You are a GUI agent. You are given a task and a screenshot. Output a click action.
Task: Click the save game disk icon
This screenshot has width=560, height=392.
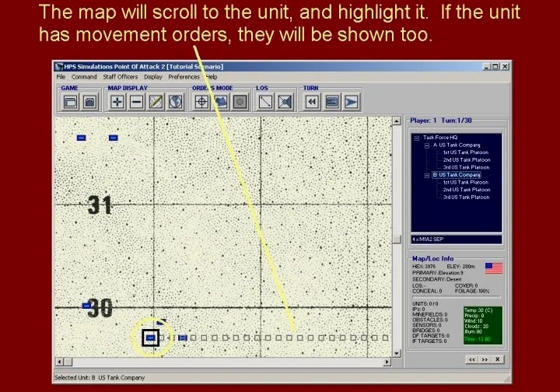(89, 102)
